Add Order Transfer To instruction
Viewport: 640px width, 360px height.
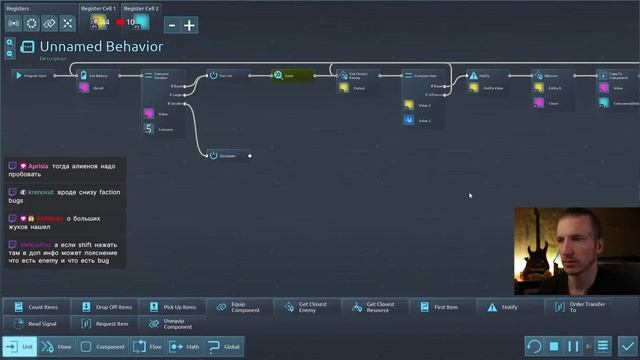(578, 307)
